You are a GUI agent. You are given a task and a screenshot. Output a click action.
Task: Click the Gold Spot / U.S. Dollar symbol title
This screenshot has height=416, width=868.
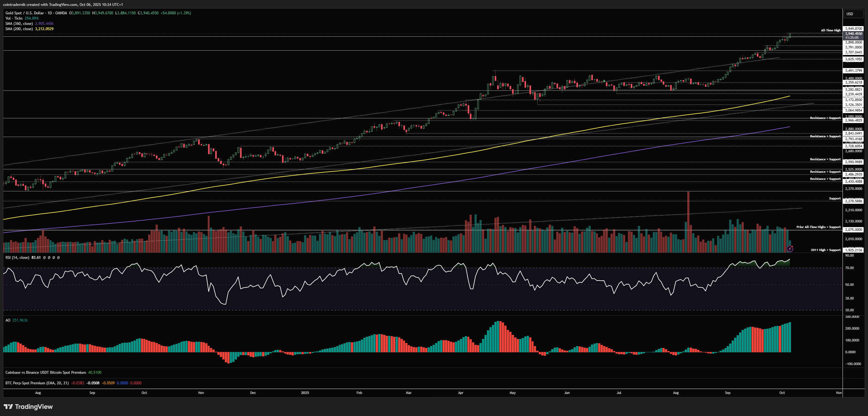click(x=24, y=13)
